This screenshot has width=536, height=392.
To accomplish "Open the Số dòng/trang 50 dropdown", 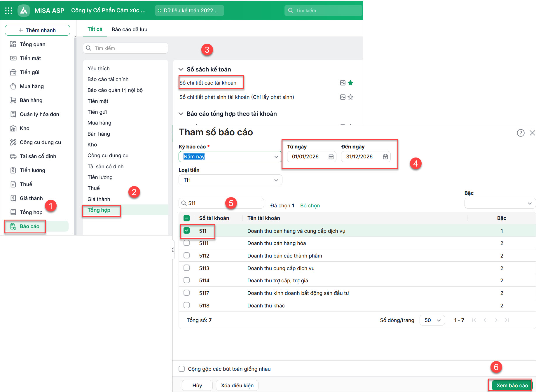I will [x=432, y=320].
